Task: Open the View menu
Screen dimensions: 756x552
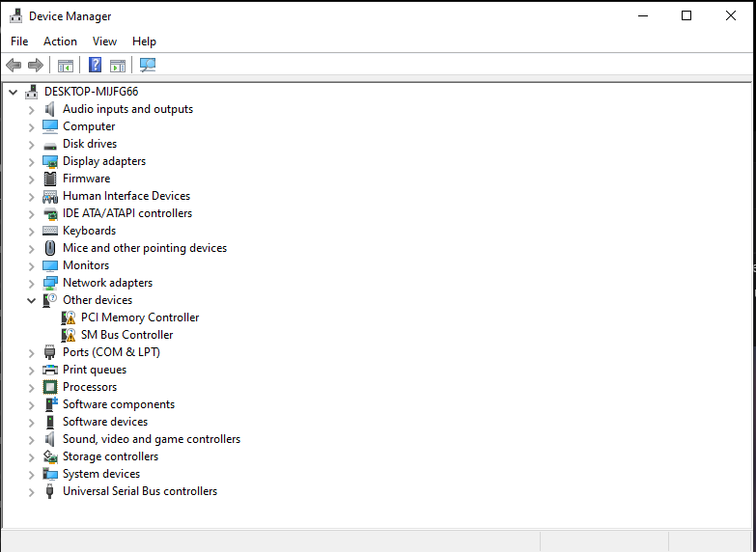Action: (104, 41)
